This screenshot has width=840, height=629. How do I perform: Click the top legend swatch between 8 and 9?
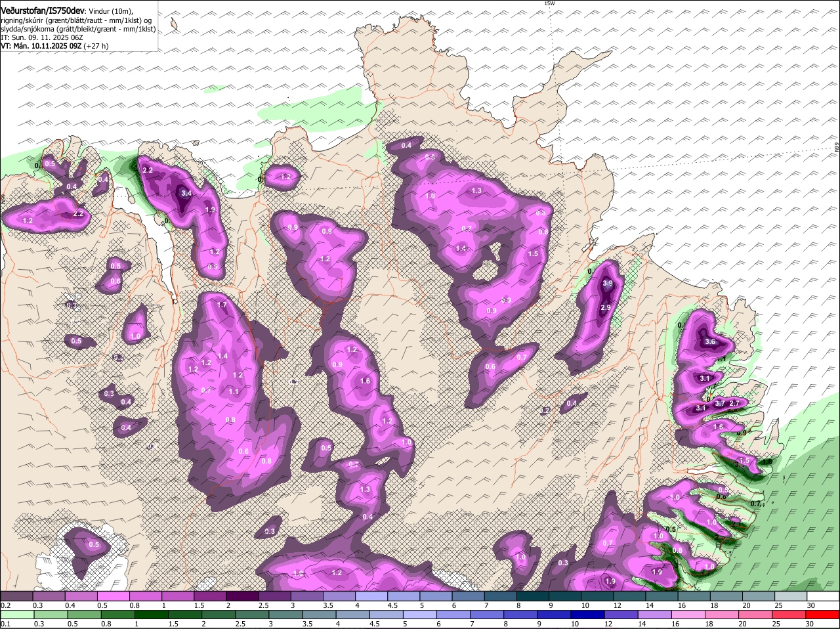(x=533, y=596)
